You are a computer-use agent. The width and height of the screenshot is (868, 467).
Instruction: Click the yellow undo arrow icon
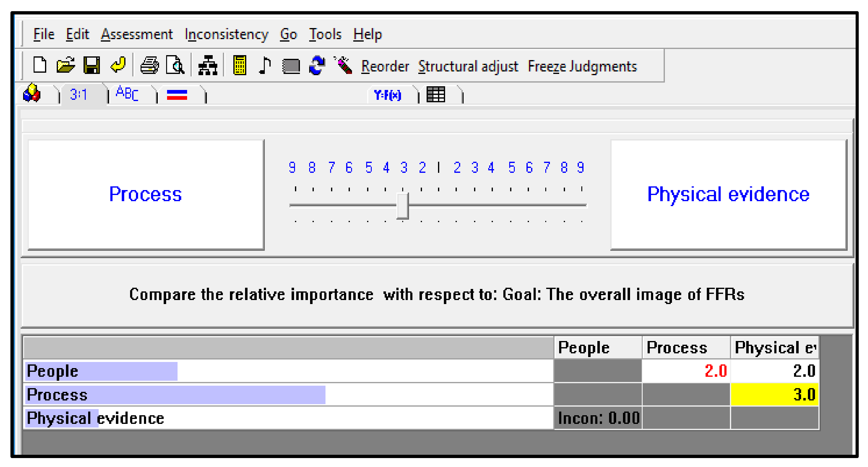pos(118,65)
